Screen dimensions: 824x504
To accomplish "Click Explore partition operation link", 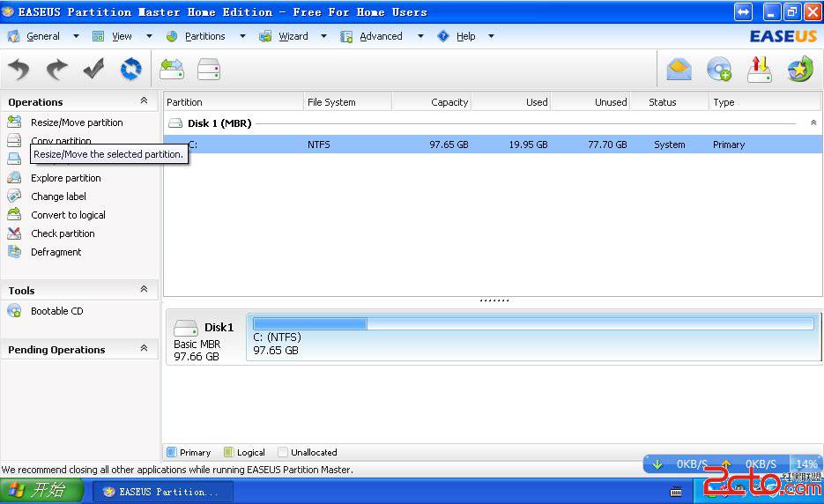I will (66, 178).
